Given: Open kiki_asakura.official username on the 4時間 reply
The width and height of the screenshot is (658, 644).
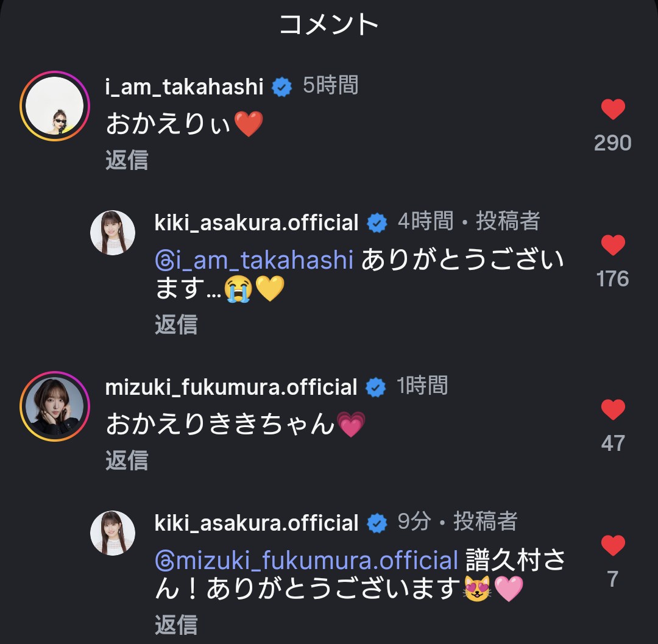Looking at the screenshot, I should pyautogui.click(x=256, y=222).
